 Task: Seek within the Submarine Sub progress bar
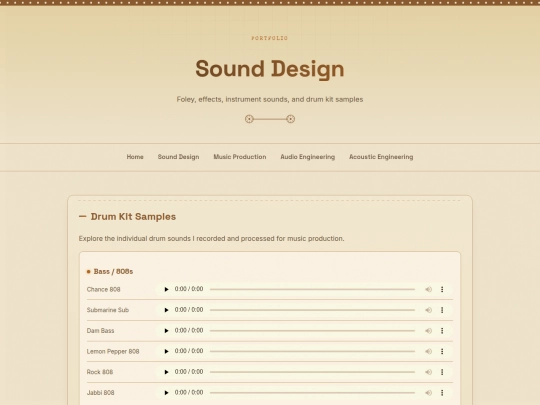click(x=312, y=310)
